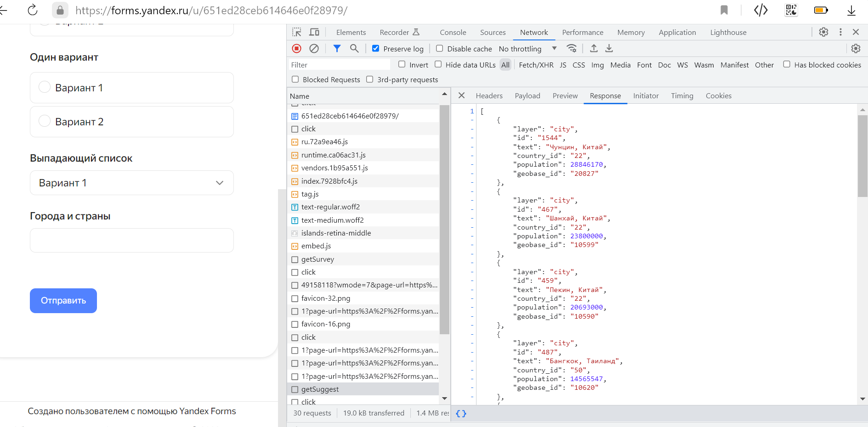Open network search magnifier
Viewport: 868px width, 427px height.
click(x=354, y=49)
